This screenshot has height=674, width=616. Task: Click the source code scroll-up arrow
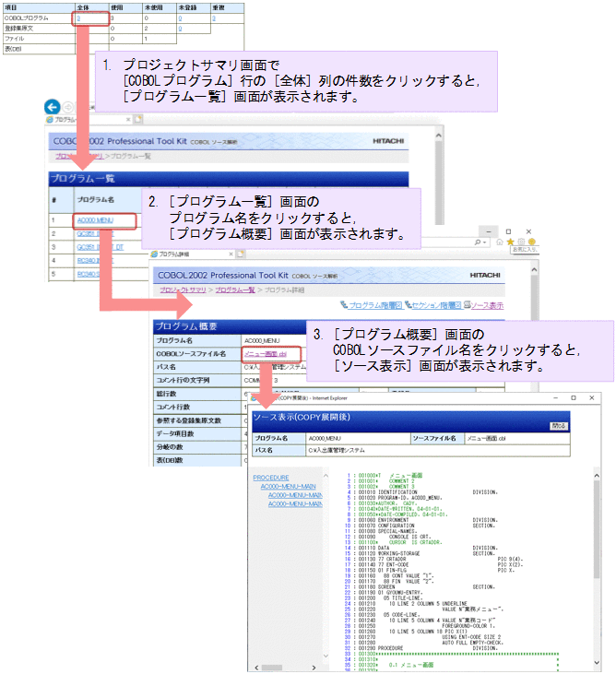[x=597, y=476]
